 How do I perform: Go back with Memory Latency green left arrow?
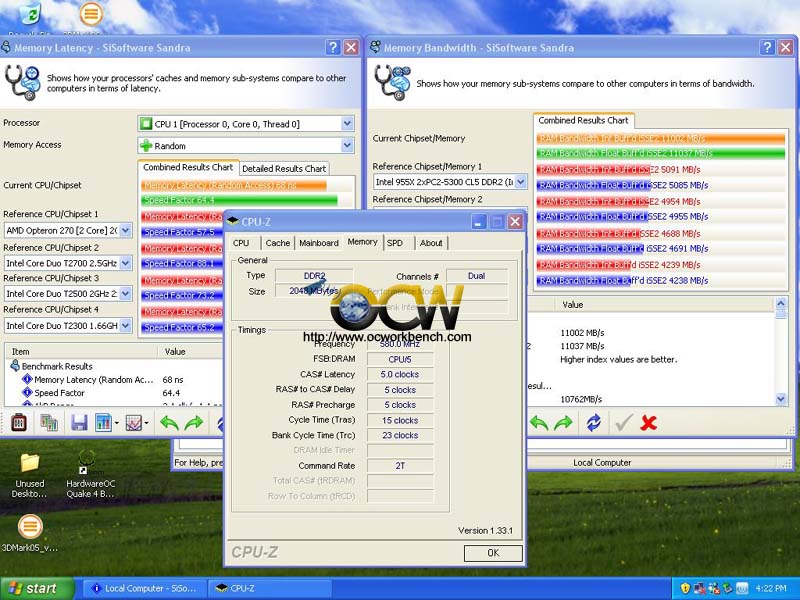pyautogui.click(x=169, y=422)
